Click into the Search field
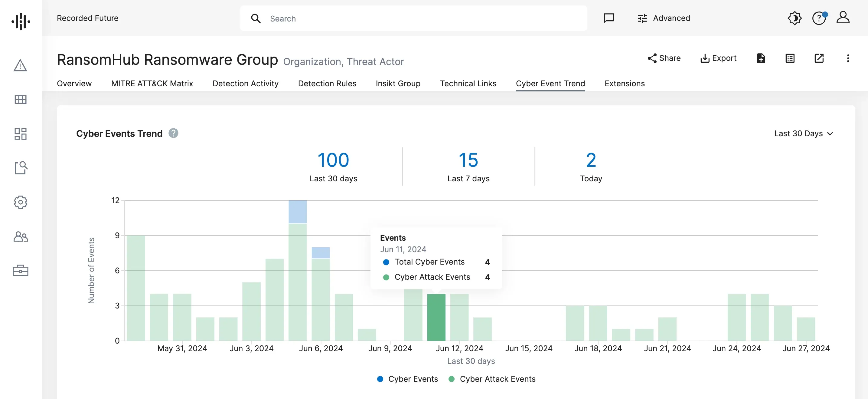 pos(413,18)
